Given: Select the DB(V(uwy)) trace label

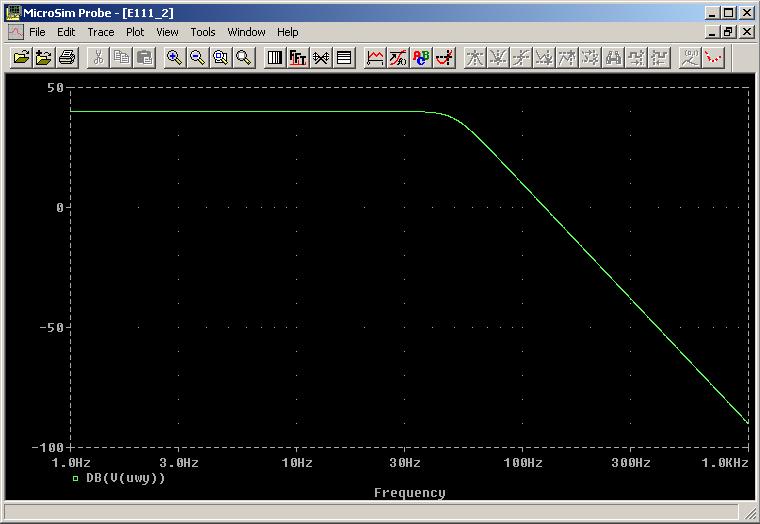Looking at the screenshot, I should click(x=126, y=478).
